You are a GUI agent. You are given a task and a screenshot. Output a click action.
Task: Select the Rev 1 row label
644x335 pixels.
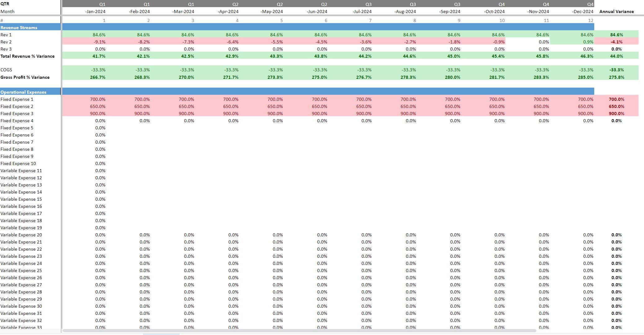coord(6,35)
